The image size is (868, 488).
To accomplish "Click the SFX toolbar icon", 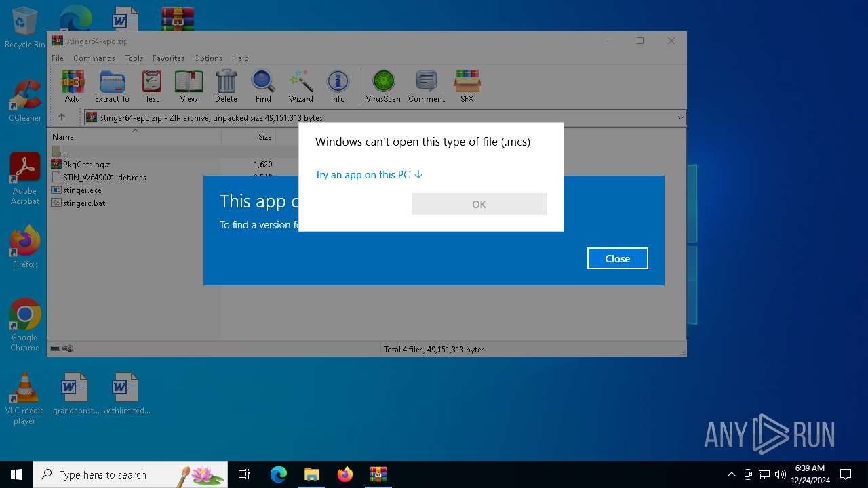I will coord(467,86).
